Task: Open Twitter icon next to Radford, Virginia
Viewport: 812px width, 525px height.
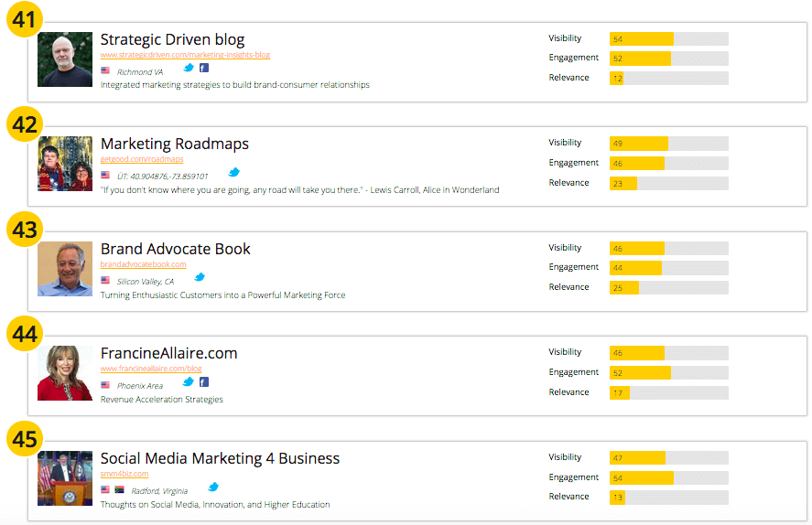Action: pyautogui.click(x=213, y=487)
